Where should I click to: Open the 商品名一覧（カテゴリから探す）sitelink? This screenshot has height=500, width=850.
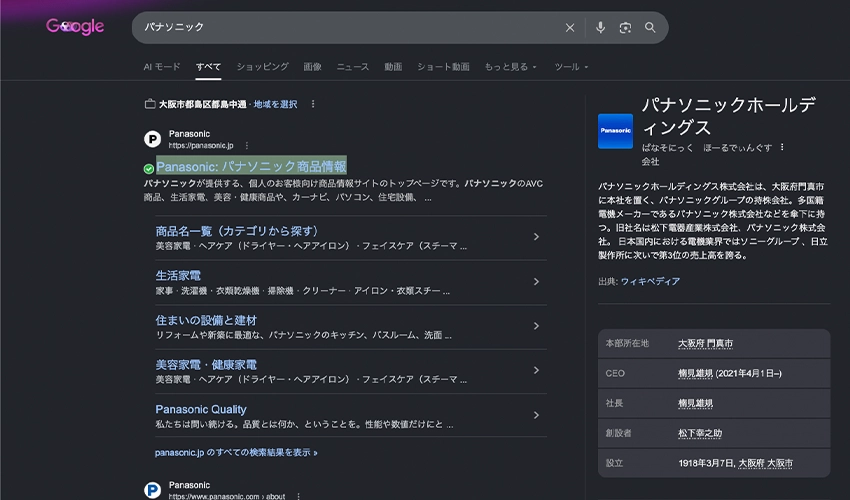[x=237, y=231]
